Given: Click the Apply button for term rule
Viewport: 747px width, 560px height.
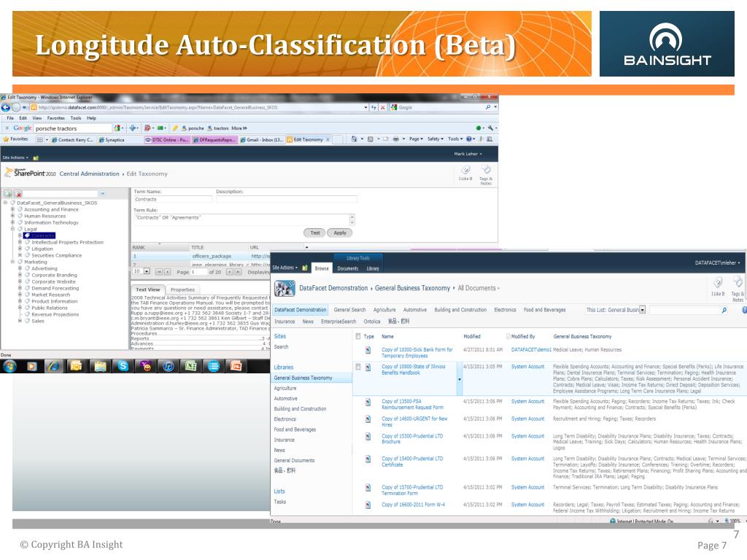Looking at the screenshot, I should pos(340,233).
